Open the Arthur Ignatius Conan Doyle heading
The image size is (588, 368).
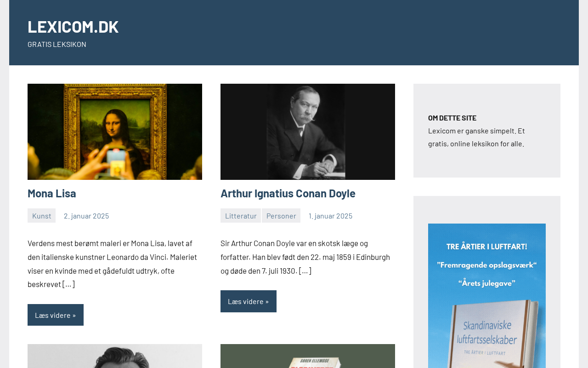(288, 193)
